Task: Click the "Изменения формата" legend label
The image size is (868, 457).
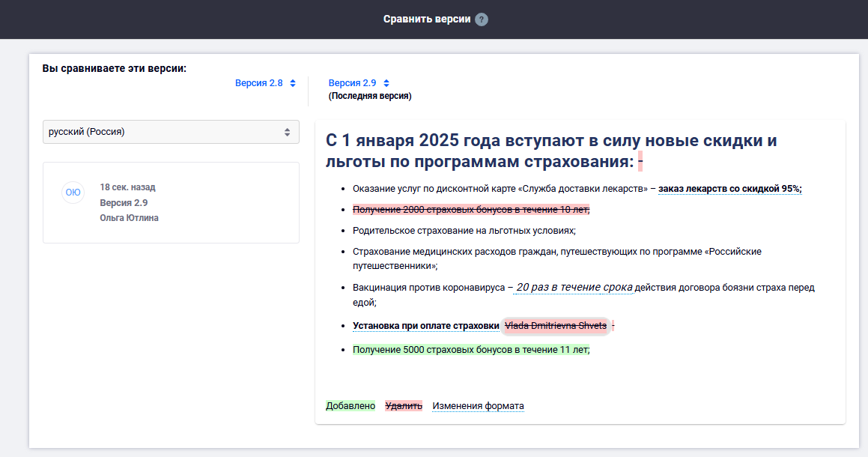Action: tap(478, 406)
